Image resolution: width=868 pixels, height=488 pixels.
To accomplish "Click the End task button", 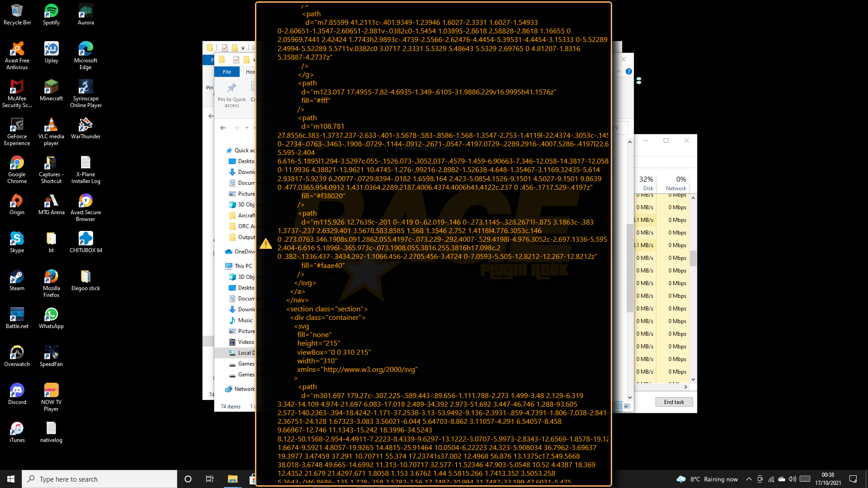I will click(x=674, y=402).
